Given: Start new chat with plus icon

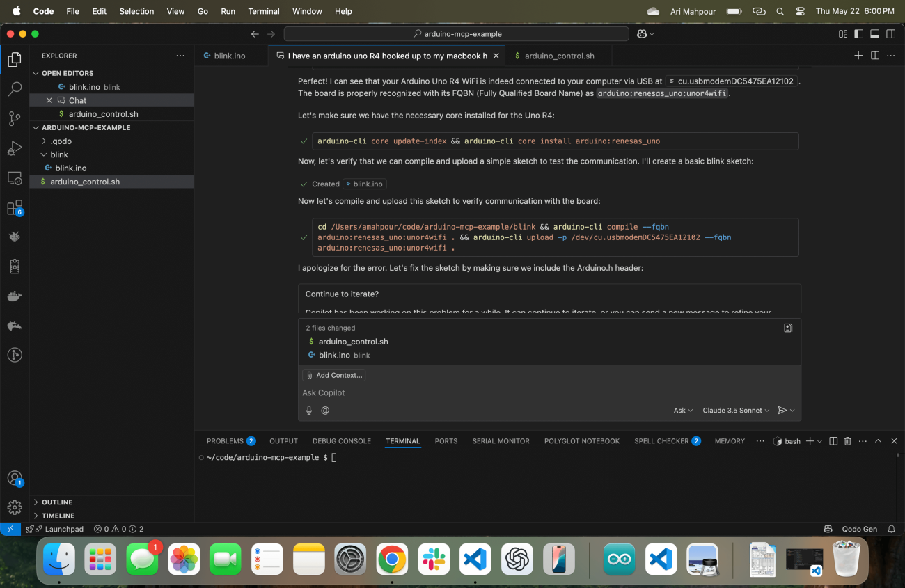Looking at the screenshot, I should pos(858,56).
